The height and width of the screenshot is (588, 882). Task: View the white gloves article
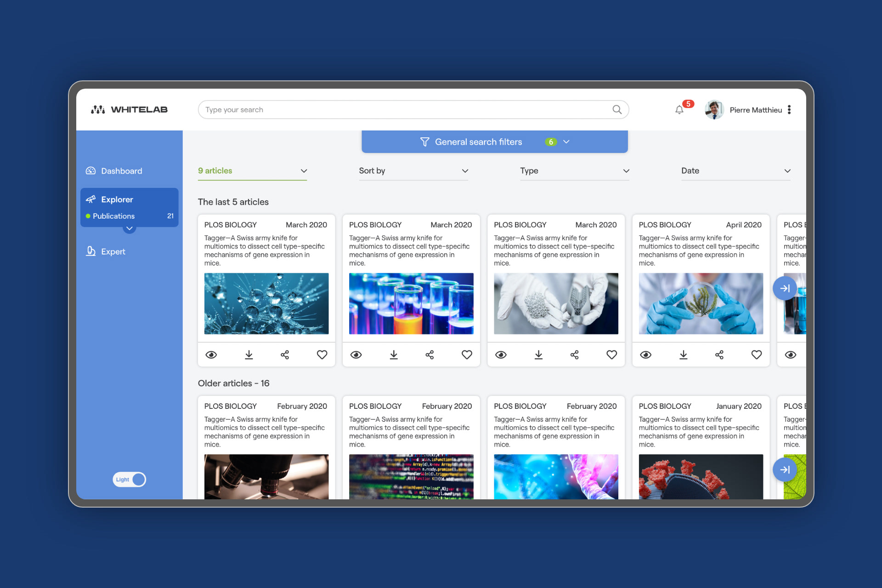[x=501, y=355]
